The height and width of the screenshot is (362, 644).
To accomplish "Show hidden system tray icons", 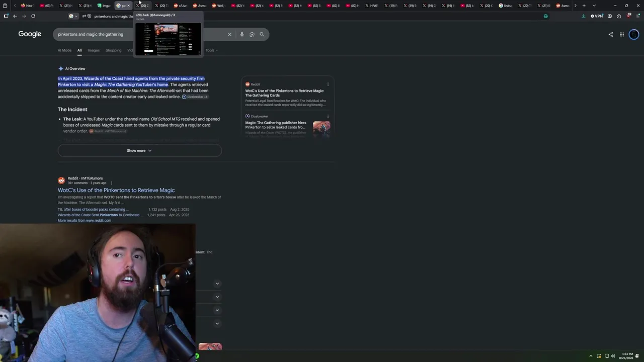I will [591, 356].
